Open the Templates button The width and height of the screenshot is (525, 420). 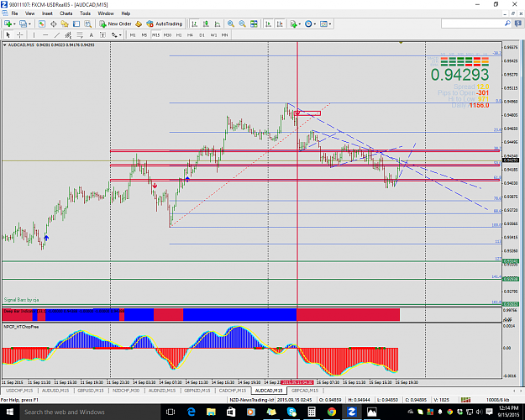tap(323, 24)
